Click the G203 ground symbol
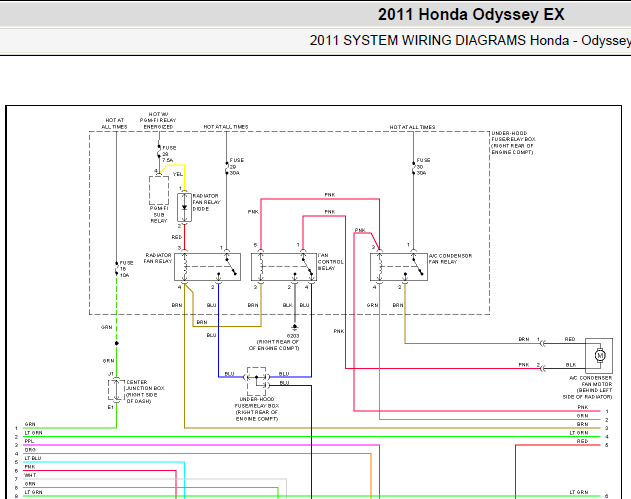This screenshot has height=499, width=631. pos(295,327)
